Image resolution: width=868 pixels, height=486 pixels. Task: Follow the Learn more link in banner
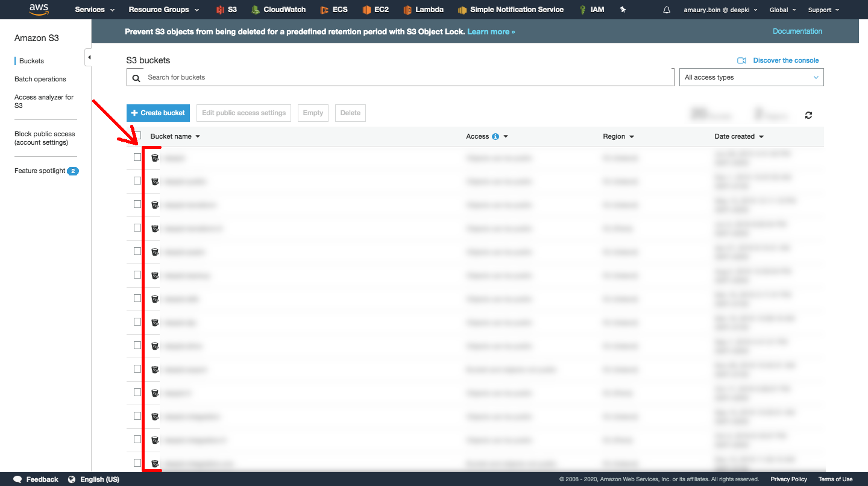[x=491, y=31]
